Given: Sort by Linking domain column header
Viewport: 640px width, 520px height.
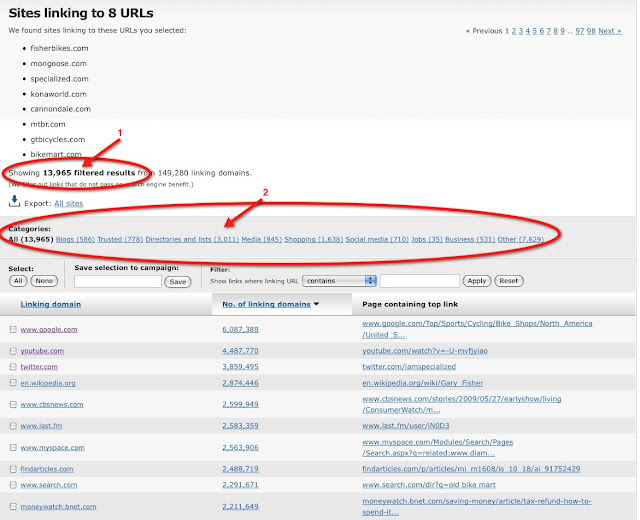Looking at the screenshot, I should click(x=51, y=304).
